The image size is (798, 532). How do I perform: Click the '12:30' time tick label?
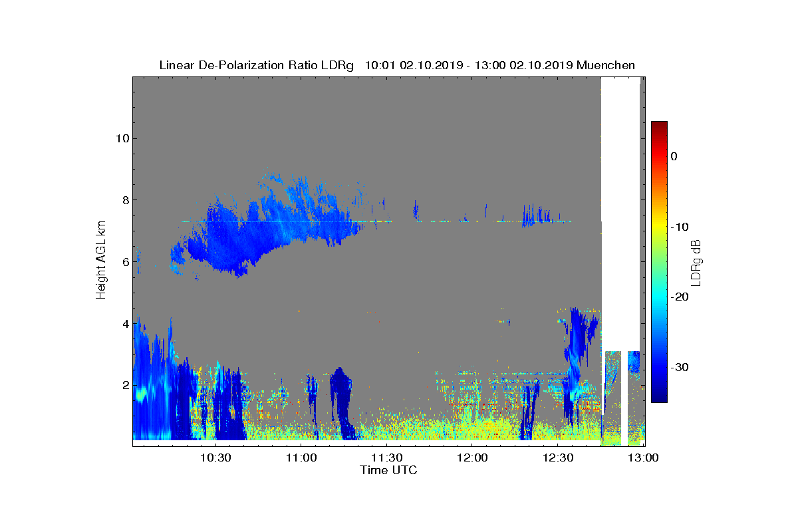tap(559, 458)
